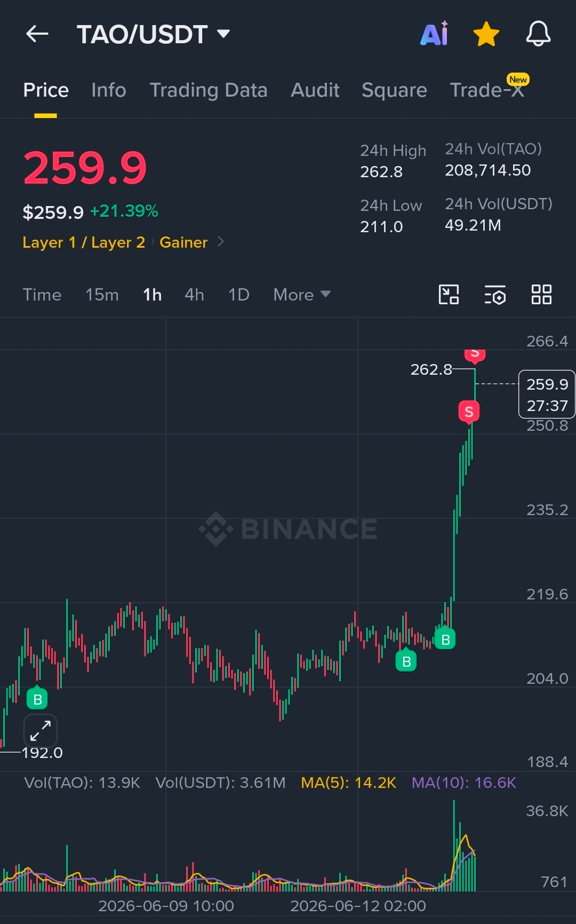Tap the +21.39% change value
Screen dimensions: 576x924
point(124,211)
